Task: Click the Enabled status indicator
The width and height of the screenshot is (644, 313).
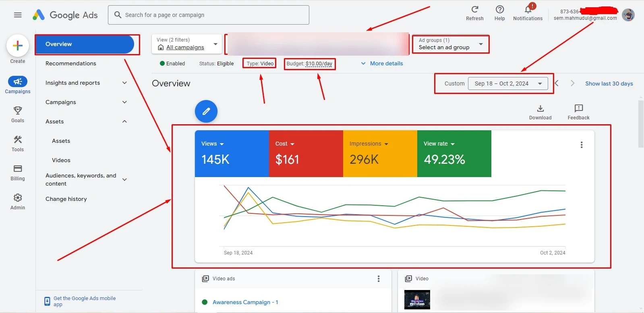Action: coord(172,63)
